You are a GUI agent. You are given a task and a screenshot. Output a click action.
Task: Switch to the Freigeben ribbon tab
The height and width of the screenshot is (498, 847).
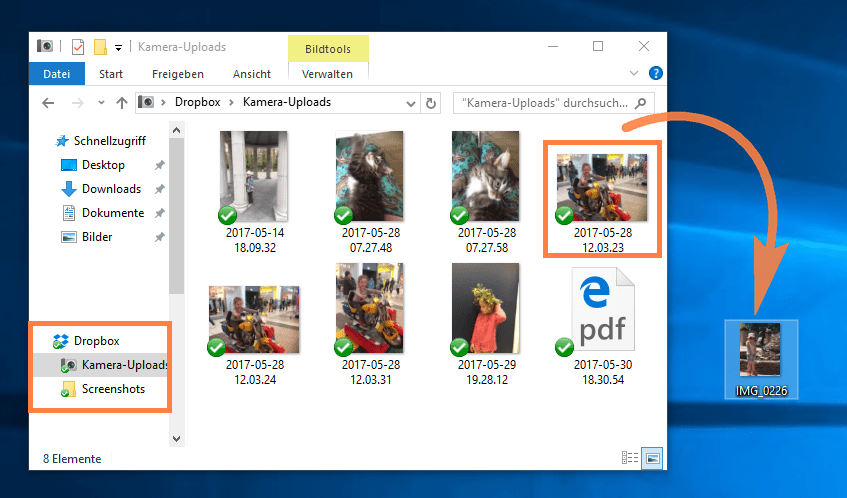click(x=178, y=74)
